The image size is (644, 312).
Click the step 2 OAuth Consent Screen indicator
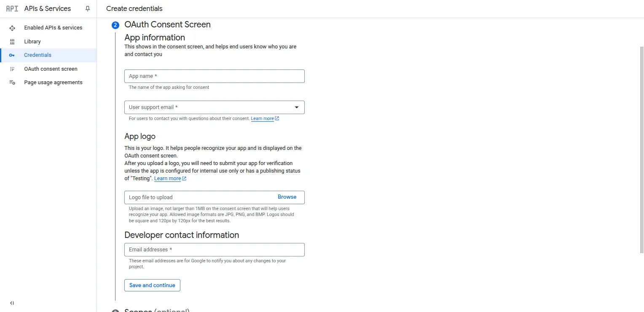(115, 25)
